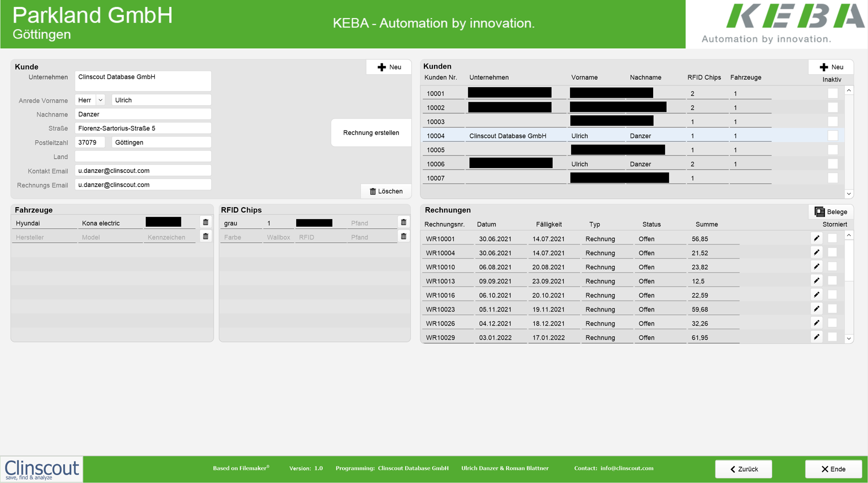The height and width of the screenshot is (483, 868).
Task: Click the empty Model placeholder field
Action: click(110, 237)
